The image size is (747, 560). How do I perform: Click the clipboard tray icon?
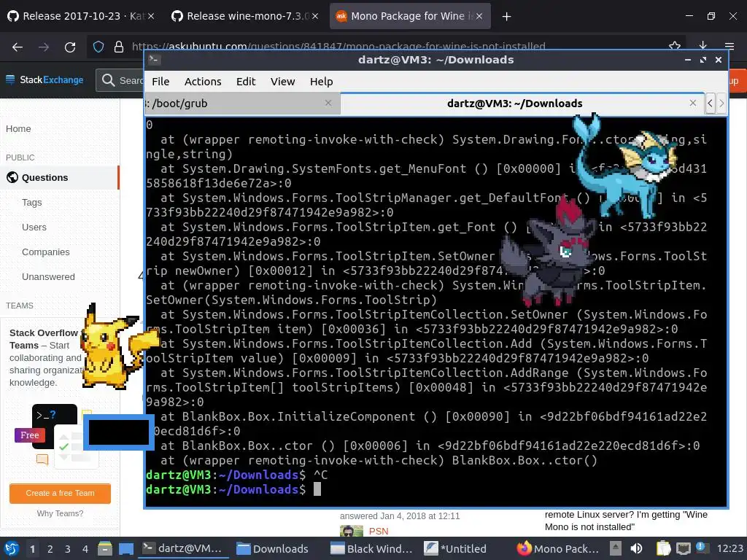pos(663,548)
